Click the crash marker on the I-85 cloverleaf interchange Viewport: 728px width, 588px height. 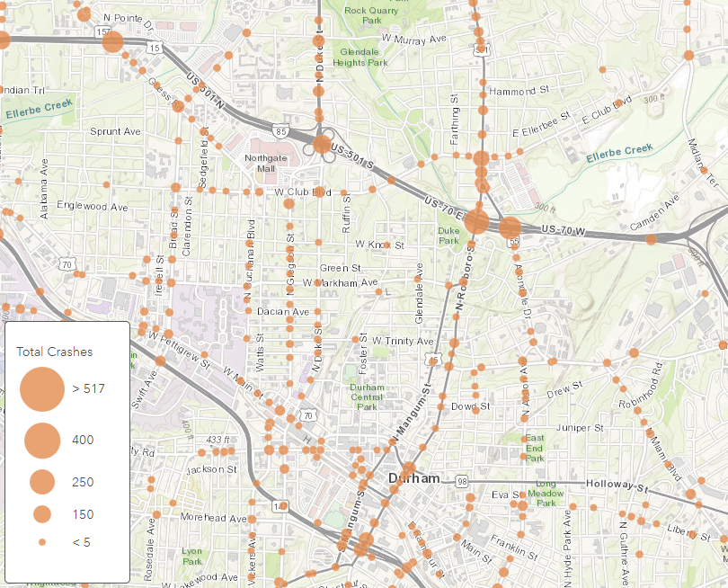[322, 145]
